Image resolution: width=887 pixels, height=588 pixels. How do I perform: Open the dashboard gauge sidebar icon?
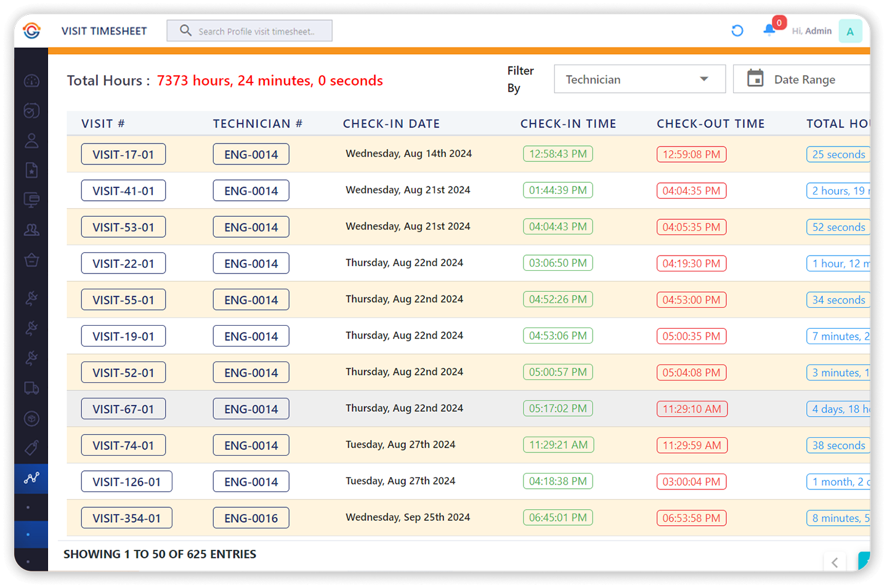[31, 81]
